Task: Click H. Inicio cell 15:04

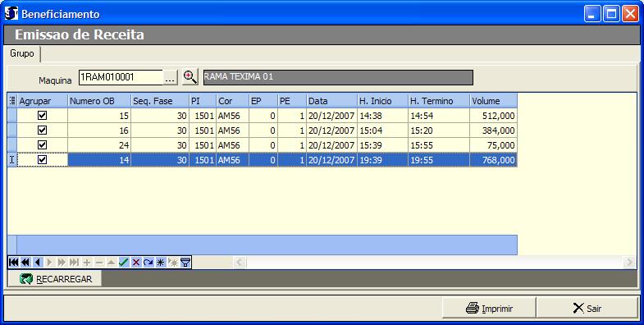Action: (382, 130)
